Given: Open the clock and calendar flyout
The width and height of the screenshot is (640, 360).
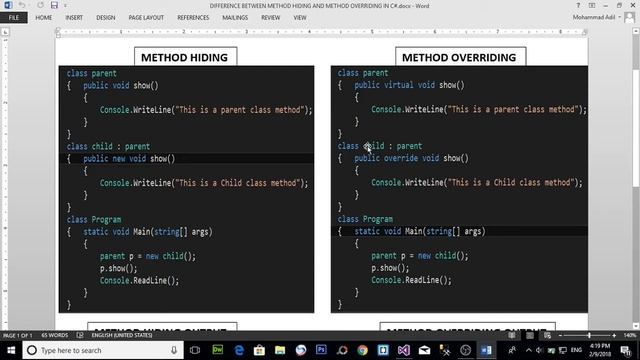Looking at the screenshot, I should (x=600, y=350).
